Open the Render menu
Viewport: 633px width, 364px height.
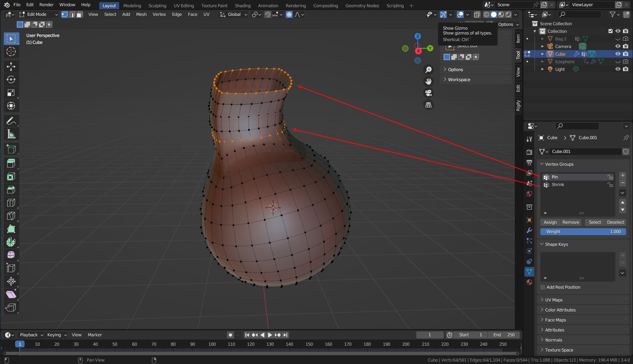click(x=46, y=5)
